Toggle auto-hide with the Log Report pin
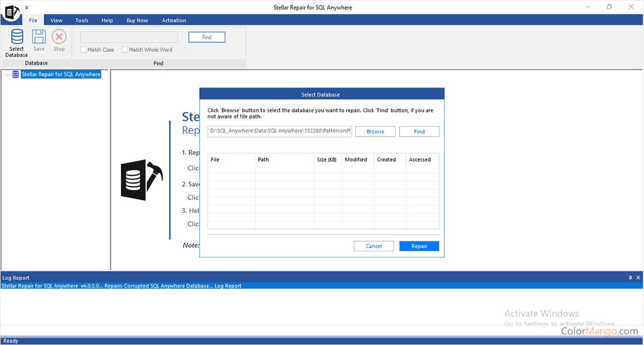This screenshot has width=644, height=345. pyautogui.click(x=630, y=277)
